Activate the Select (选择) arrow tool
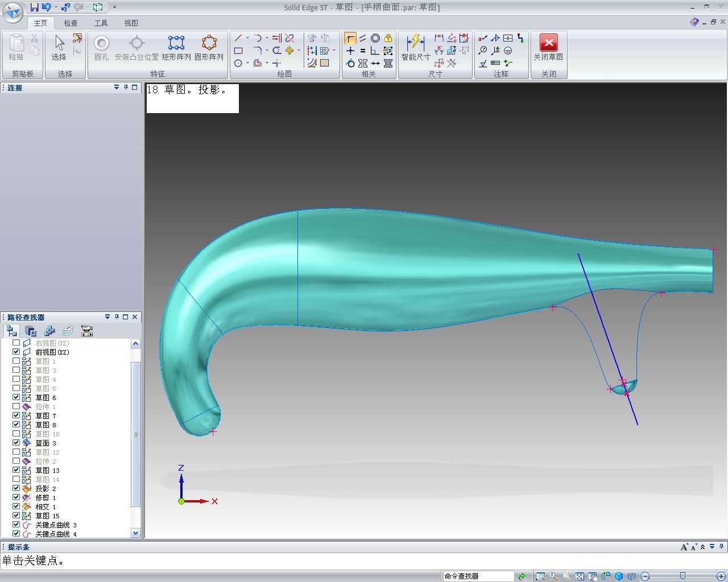Viewport: 728px width, 582px height. (x=59, y=47)
